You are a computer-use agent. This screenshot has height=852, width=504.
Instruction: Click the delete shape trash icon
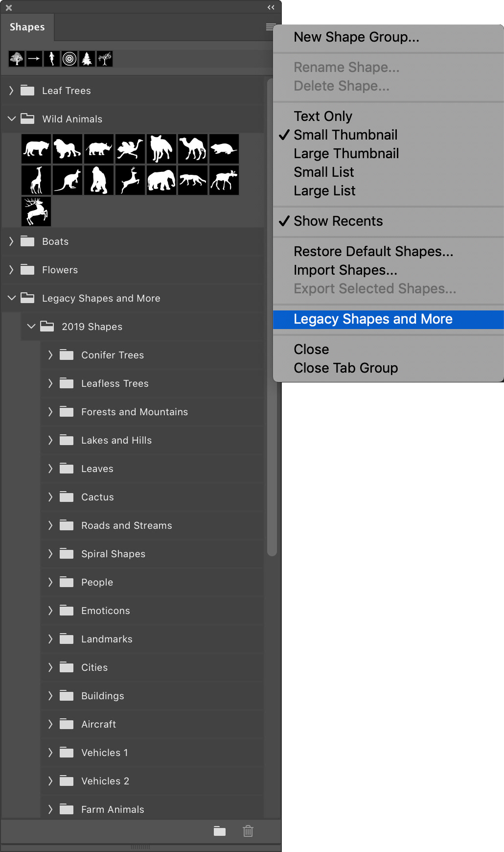click(248, 831)
